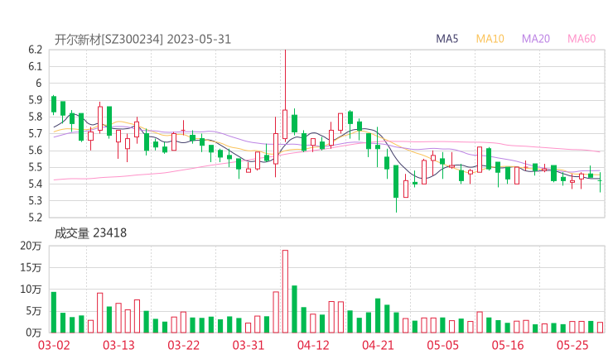Click the MA10 legend label
The height and width of the screenshot is (364, 613).
tap(490, 39)
